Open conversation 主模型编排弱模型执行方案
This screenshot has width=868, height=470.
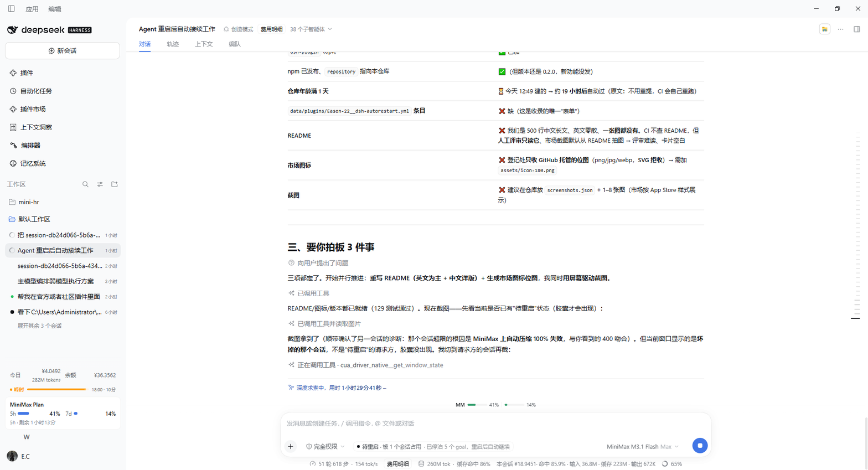pos(63,281)
